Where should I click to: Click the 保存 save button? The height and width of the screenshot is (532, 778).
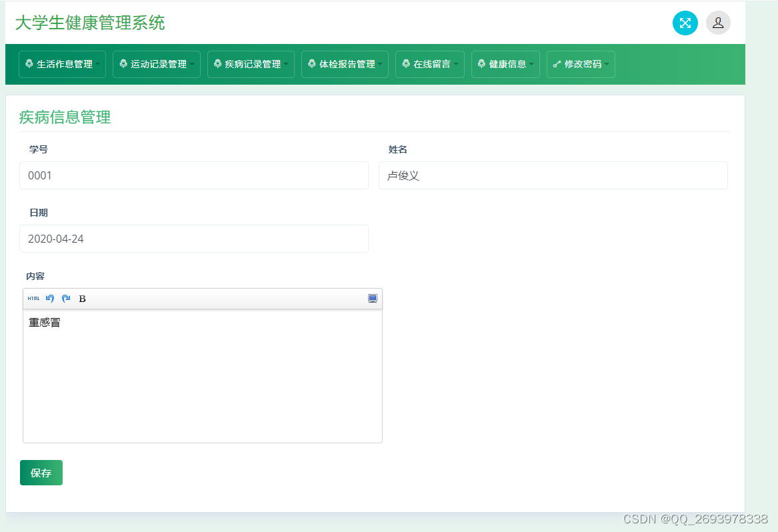coord(41,473)
